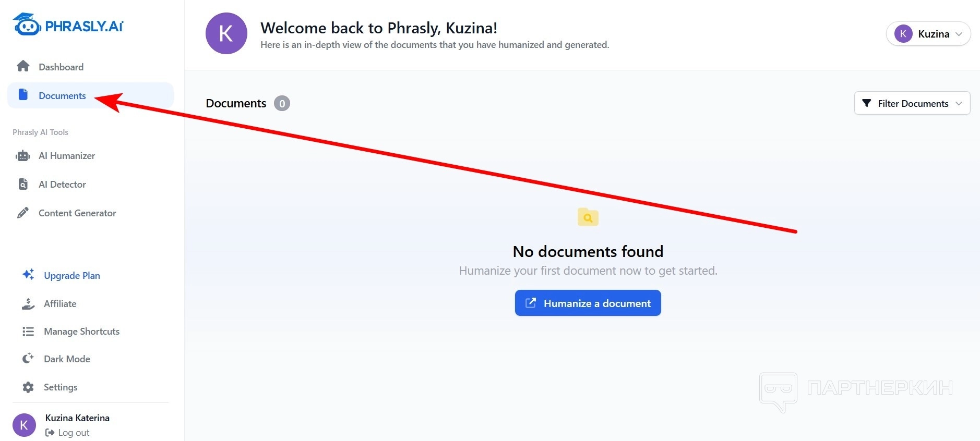Viewport: 980px width, 441px height.
Task: Click the Upgrade Plan sparkle icon
Action: [x=28, y=275]
